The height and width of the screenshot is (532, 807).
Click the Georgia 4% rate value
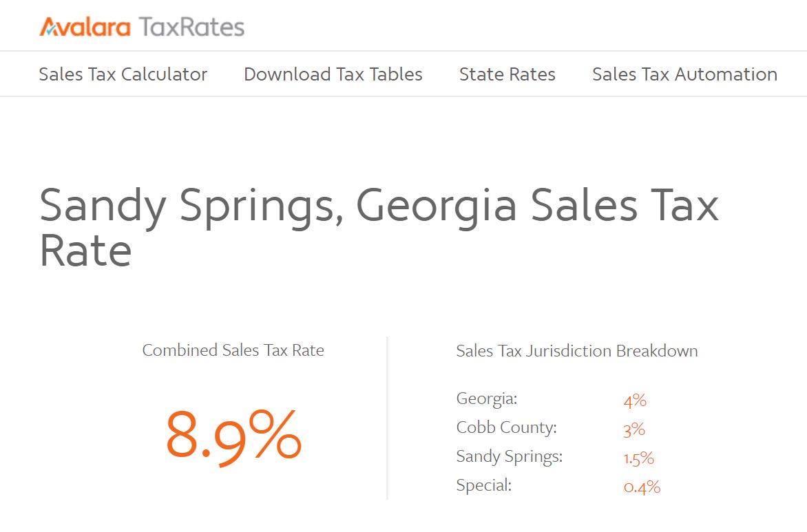click(635, 401)
